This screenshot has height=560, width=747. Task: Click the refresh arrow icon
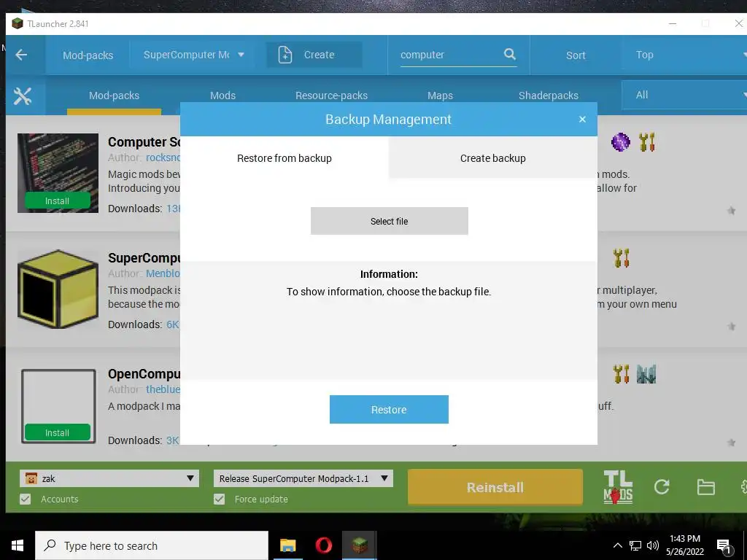pyautogui.click(x=662, y=486)
